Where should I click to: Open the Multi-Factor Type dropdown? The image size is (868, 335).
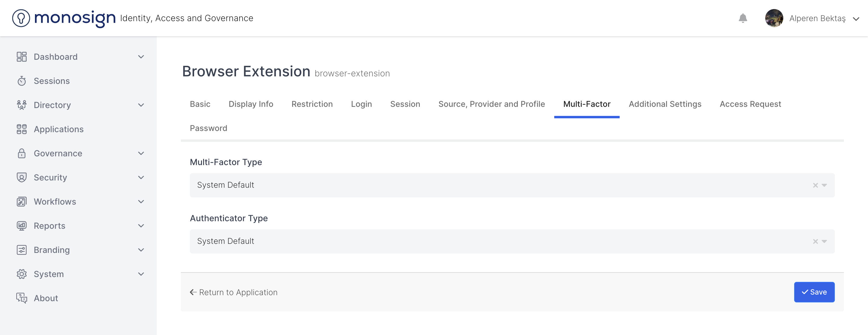pyautogui.click(x=824, y=185)
